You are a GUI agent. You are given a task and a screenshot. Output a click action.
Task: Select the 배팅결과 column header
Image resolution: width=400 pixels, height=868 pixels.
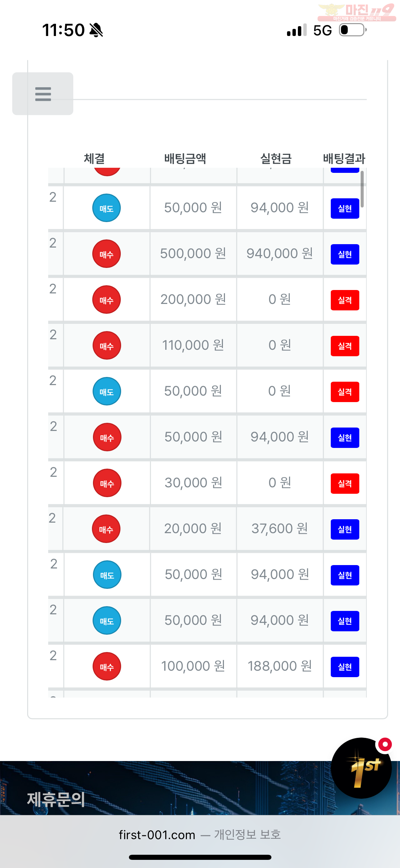(344, 159)
